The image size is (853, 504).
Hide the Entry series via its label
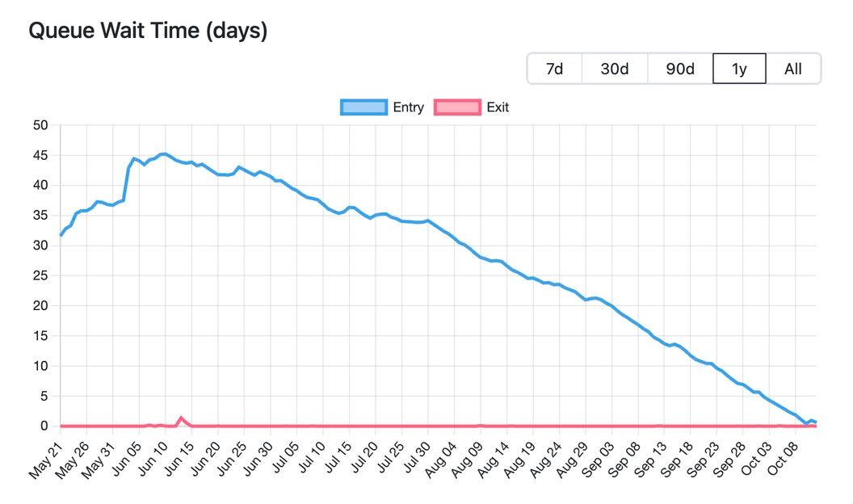click(408, 107)
